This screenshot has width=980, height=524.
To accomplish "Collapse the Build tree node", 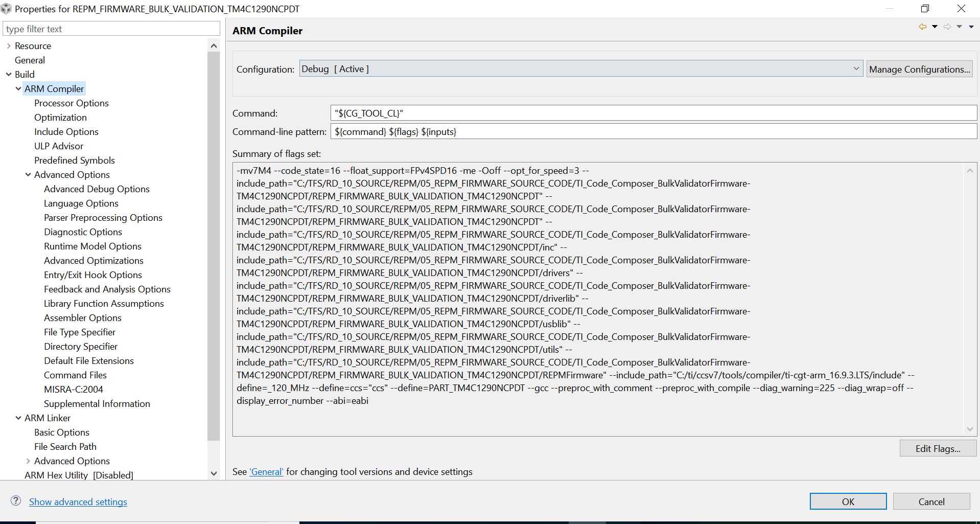I will pos(9,75).
